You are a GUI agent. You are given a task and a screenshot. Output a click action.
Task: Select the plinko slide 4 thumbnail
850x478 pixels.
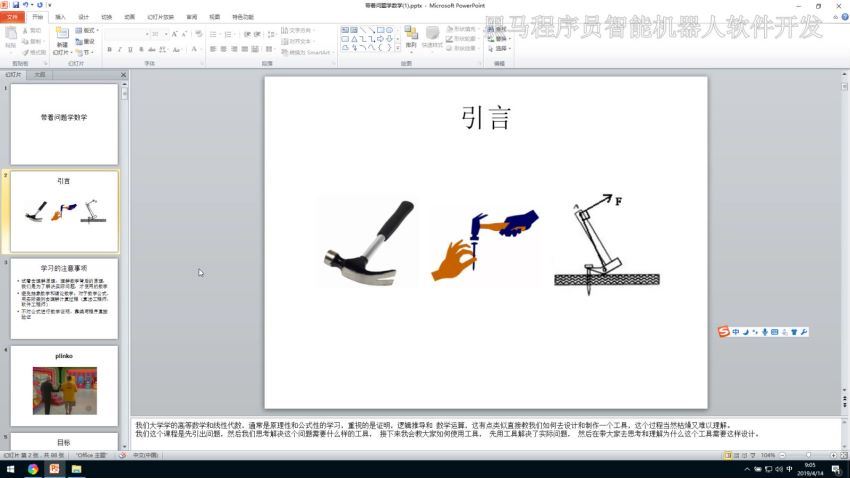[x=64, y=386]
